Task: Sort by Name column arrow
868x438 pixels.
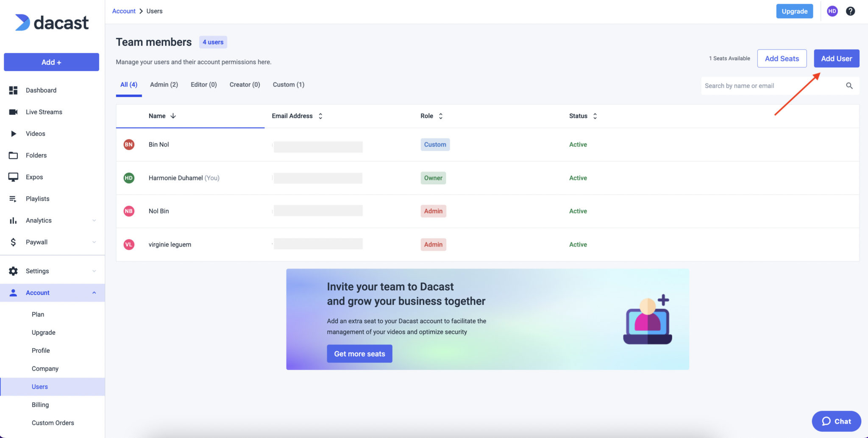Action: [173, 116]
